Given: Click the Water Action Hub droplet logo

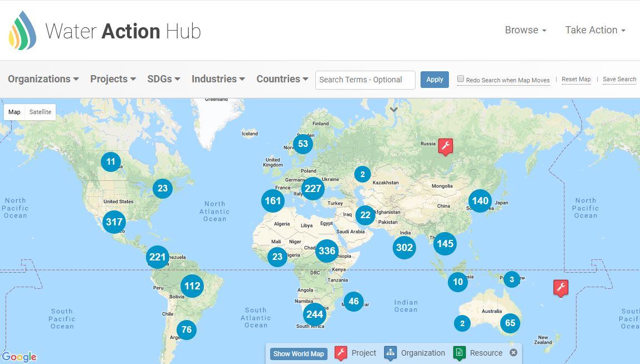Looking at the screenshot, I should pos(22,31).
